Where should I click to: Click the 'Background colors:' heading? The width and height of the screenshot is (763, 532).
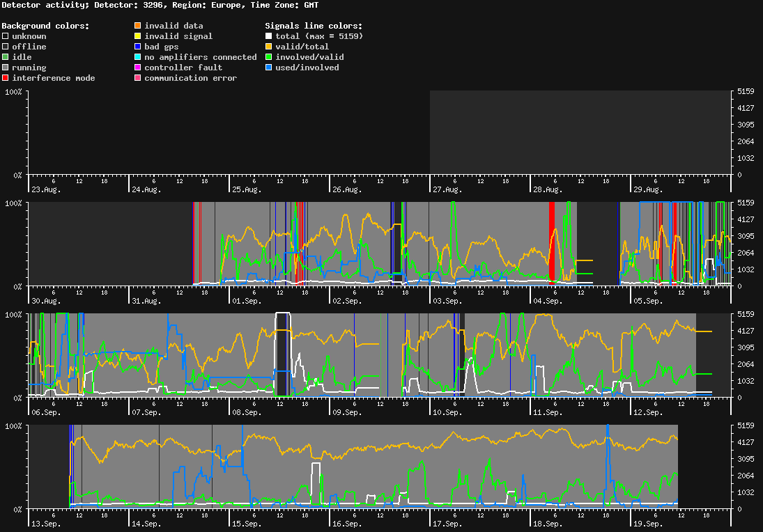46,26
